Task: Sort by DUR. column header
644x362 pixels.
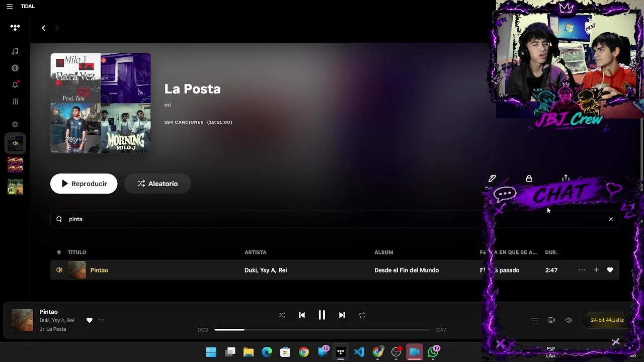Action: (x=551, y=252)
